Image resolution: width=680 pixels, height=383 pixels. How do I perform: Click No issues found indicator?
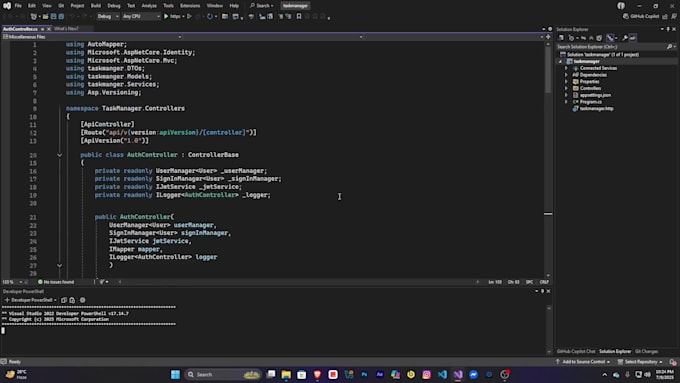(56, 282)
